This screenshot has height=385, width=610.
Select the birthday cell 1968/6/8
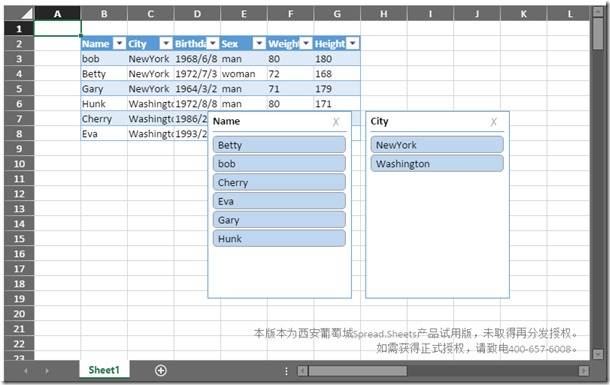click(x=197, y=59)
